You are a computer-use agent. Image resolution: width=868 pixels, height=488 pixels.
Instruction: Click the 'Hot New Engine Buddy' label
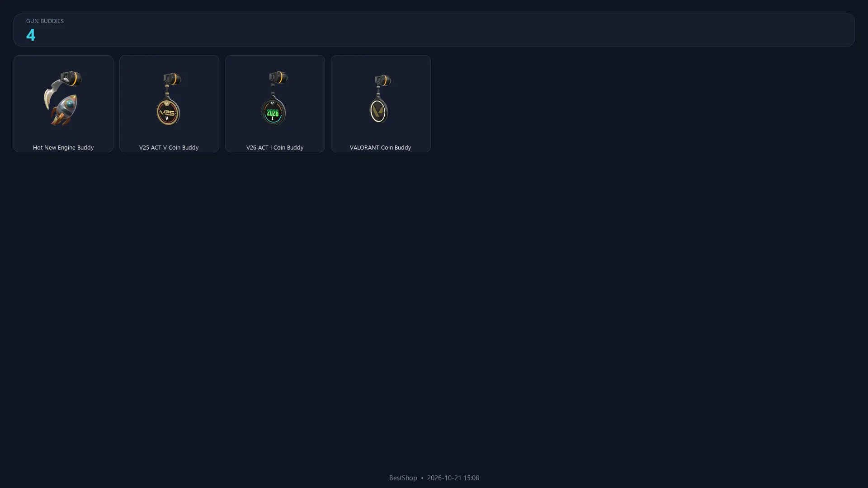coord(63,147)
